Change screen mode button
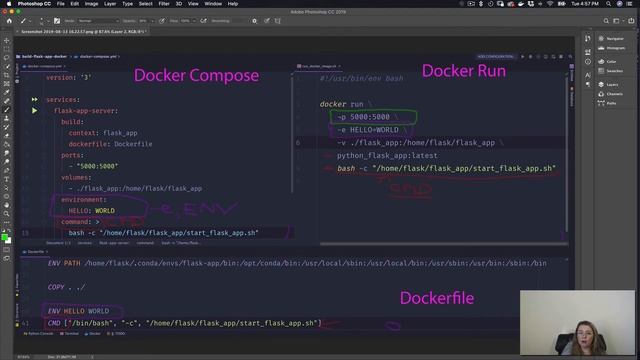The image size is (640, 360). pos(7,258)
